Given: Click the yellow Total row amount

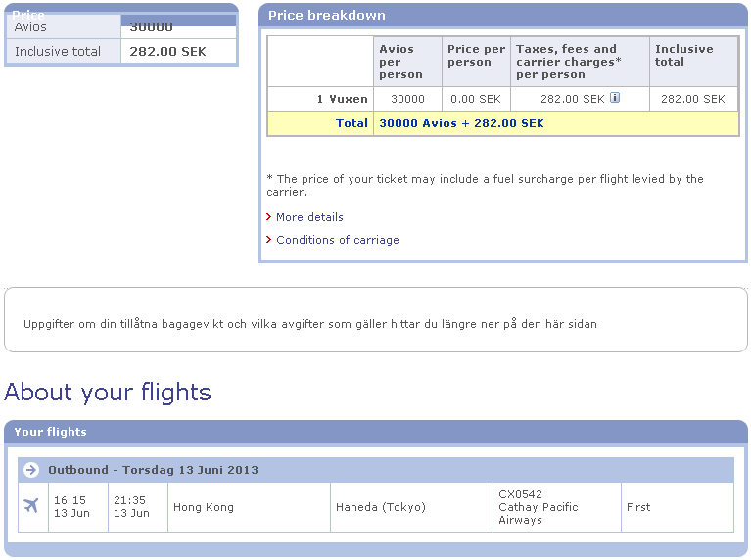Looking at the screenshot, I should click(x=461, y=124).
